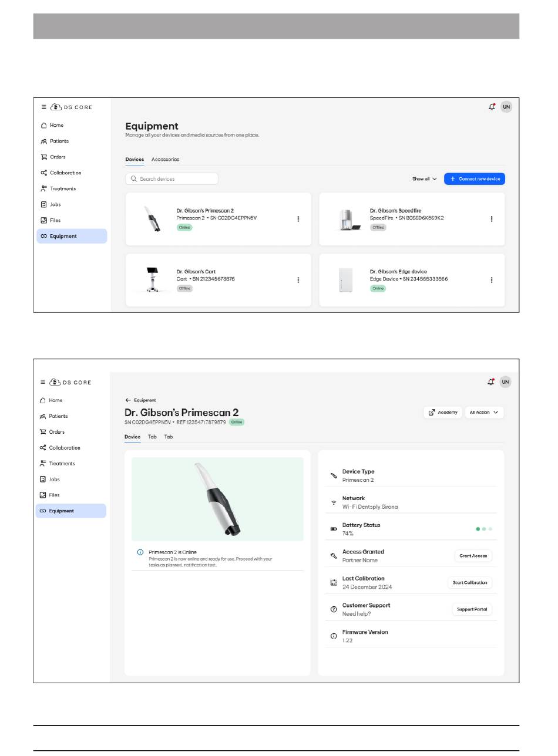Open the UN user avatar on the Primescan 2 detail screen

point(506,382)
